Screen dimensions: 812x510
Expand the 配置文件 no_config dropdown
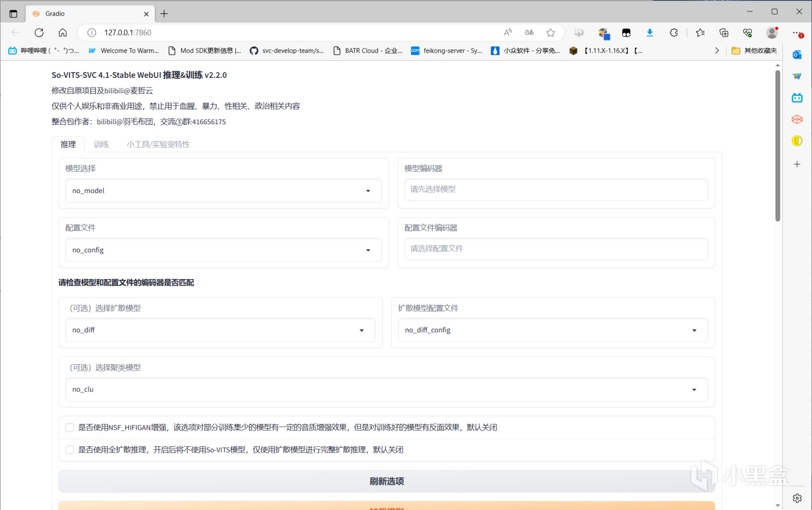tap(224, 250)
